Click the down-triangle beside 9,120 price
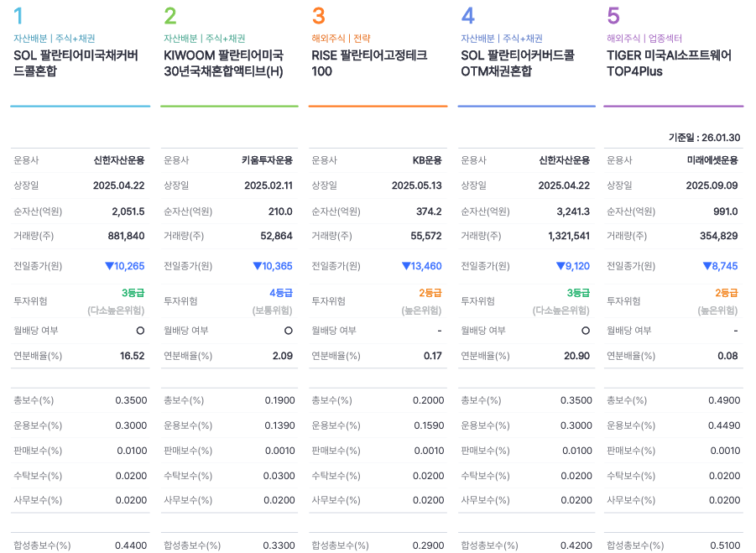Screen dimensions: 756x553 pyautogui.click(x=560, y=266)
